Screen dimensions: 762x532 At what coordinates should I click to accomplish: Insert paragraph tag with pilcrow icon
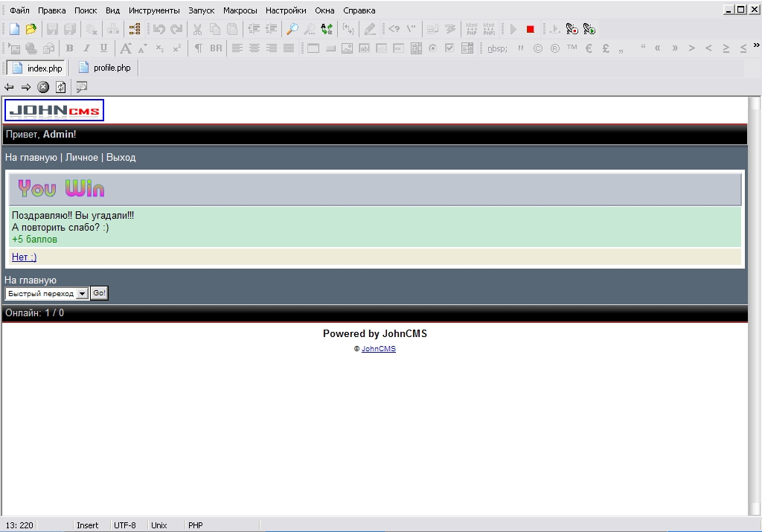coord(198,48)
